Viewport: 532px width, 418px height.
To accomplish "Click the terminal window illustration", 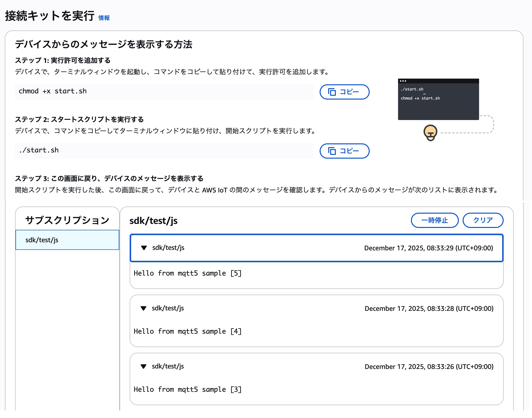I will tap(438, 99).
